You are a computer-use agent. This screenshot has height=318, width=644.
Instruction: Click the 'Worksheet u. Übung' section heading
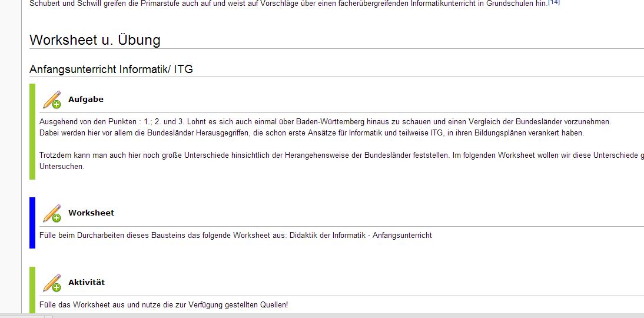(95, 40)
